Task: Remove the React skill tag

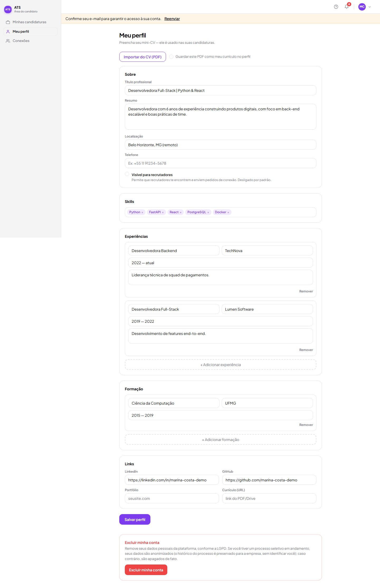Action: click(180, 212)
